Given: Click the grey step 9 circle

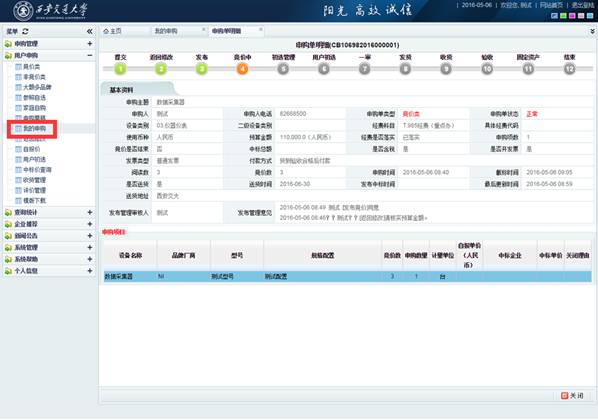Looking at the screenshot, I should 446,69.
